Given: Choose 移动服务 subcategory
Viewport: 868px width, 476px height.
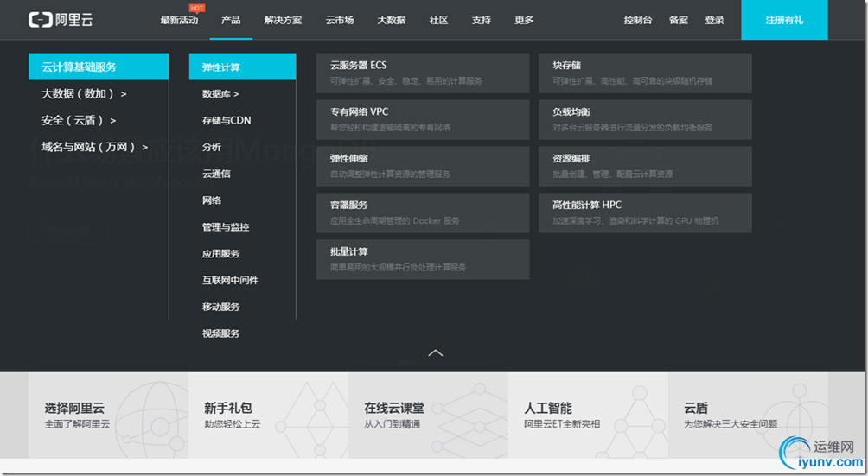Looking at the screenshot, I should [x=220, y=307].
